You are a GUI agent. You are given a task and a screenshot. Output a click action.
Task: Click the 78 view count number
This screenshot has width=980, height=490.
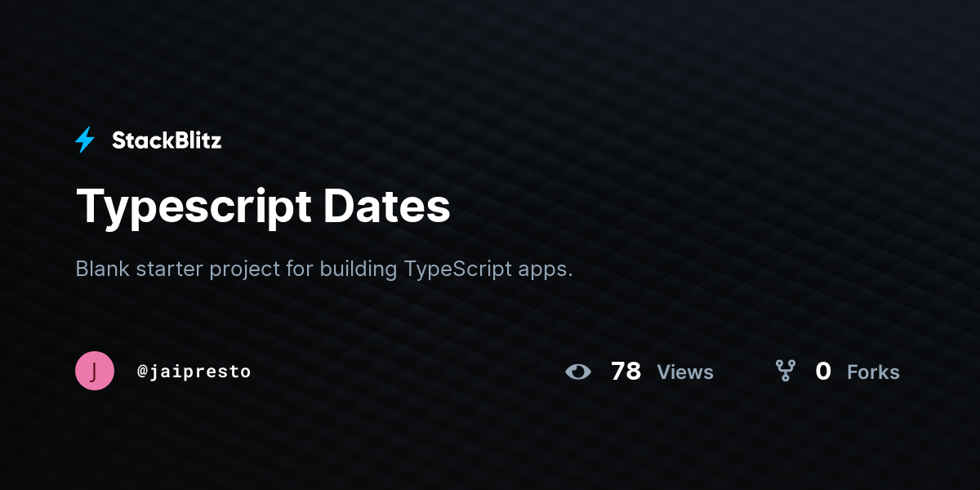pos(626,372)
